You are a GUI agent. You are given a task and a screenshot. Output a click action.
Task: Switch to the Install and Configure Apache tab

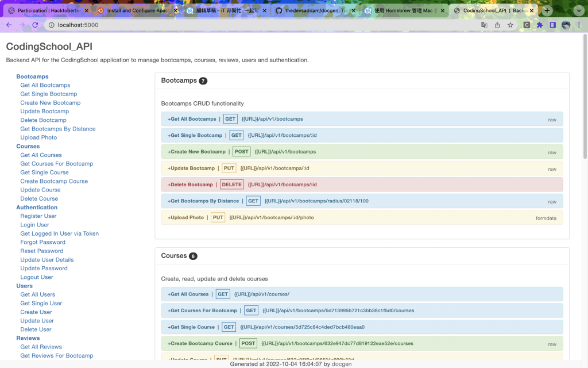tap(137, 10)
